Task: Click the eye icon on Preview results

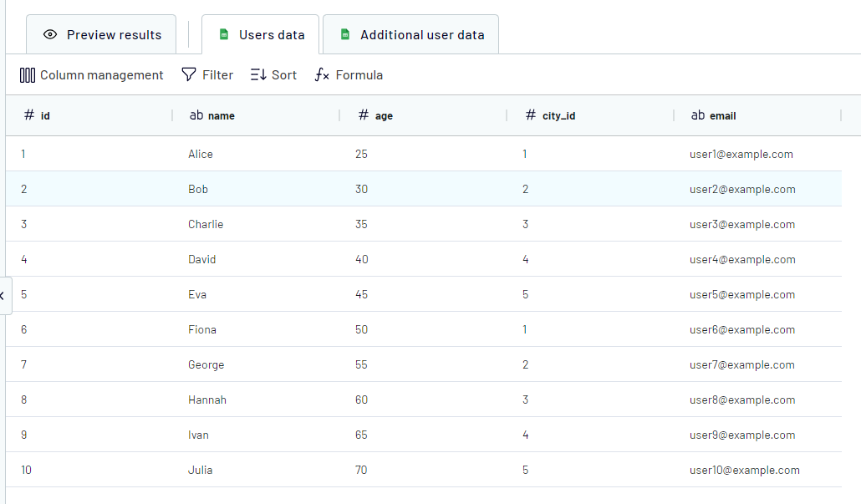Action: [x=50, y=35]
